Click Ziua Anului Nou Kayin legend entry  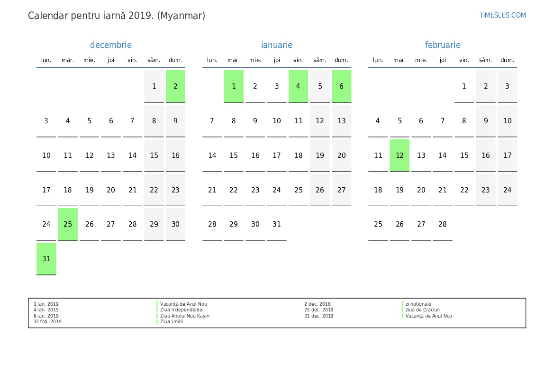185,316
